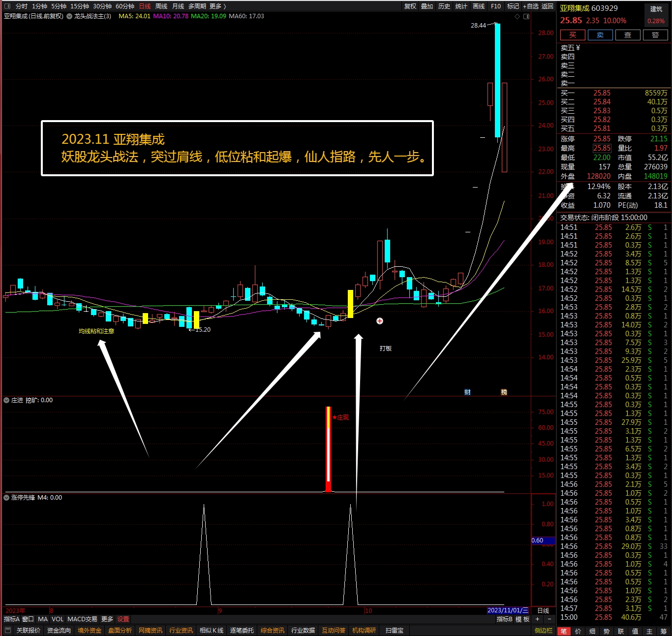672x636 pixels.
Task: Select the 15分钟 chart period
Action: point(79,6)
